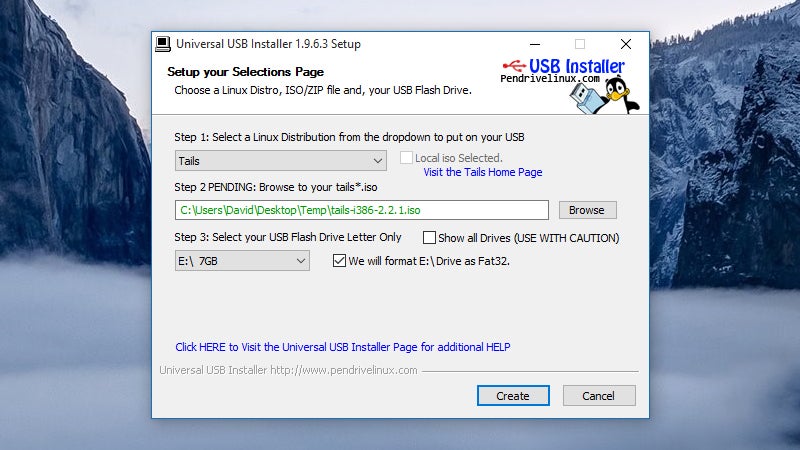The width and height of the screenshot is (800, 450).
Task: Open the Tails Linux distribution dropdown
Action: click(281, 161)
